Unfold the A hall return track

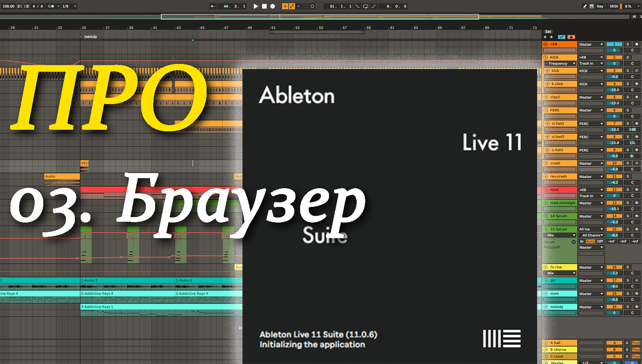546,343
